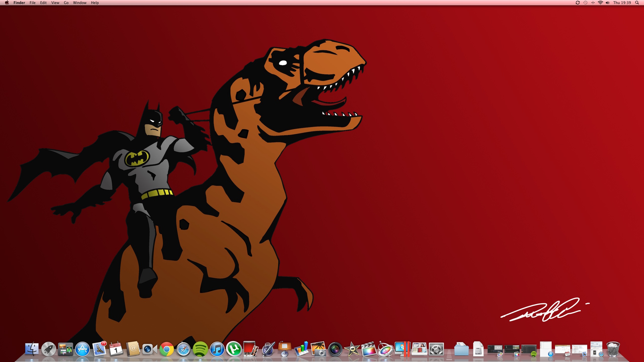Viewport: 644px width, 362px height.
Task: Open the Time Machine status menu
Action: coord(585,3)
